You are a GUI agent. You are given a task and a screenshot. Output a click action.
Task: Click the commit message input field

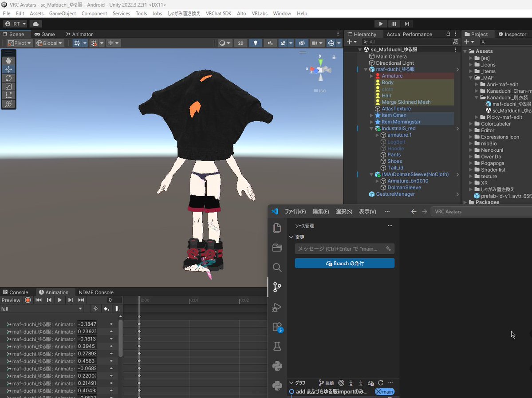[x=344, y=249]
